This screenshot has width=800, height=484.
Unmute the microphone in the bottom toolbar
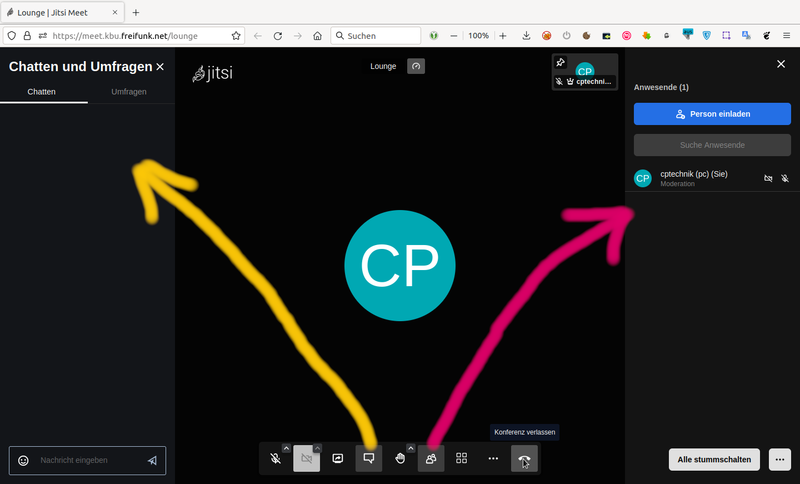[275, 459]
